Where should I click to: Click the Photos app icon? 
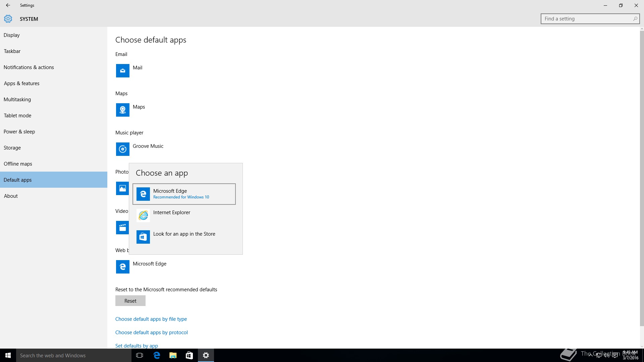click(x=122, y=188)
